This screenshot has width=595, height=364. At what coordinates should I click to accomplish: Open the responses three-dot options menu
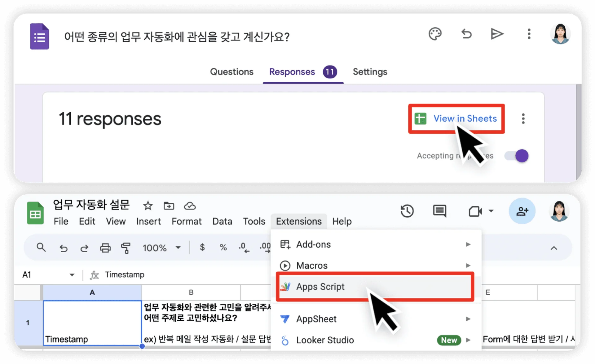click(523, 119)
